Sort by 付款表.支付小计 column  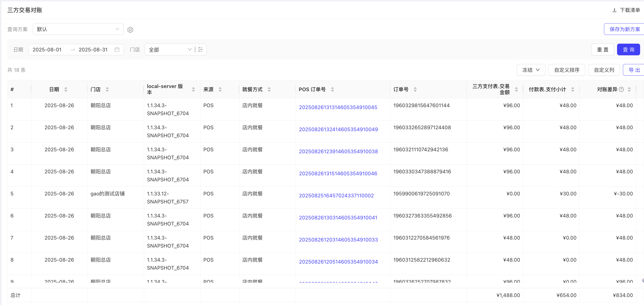(x=572, y=89)
